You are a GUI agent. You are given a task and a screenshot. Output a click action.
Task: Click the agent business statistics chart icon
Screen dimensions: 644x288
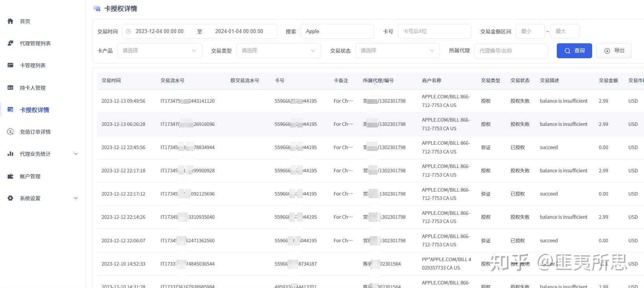coord(11,154)
